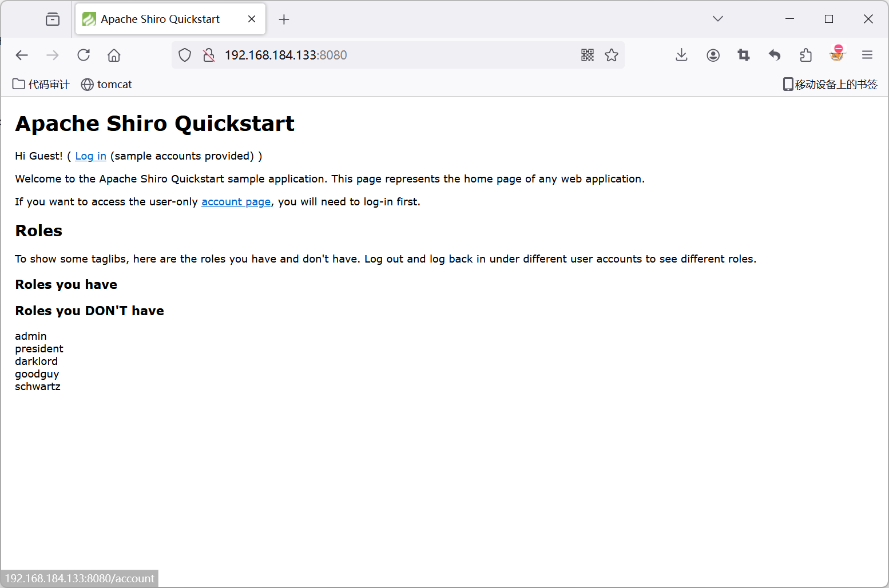The height and width of the screenshot is (588, 889).
Task: Click the screenshot crop tool icon
Action: pos(744,55)
